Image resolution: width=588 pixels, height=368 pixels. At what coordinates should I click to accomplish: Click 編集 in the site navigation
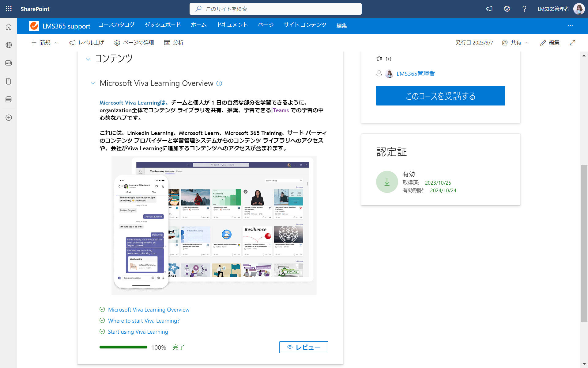pos(341,26)
